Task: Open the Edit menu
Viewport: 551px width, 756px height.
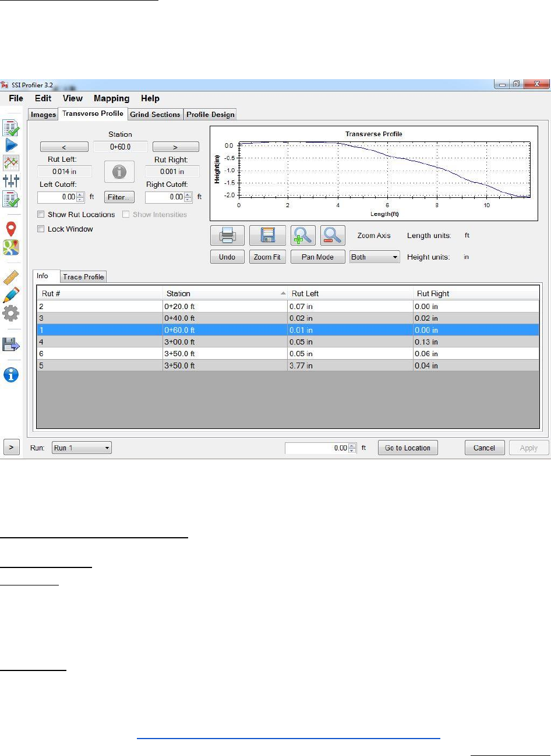Action: pos(43,98)
